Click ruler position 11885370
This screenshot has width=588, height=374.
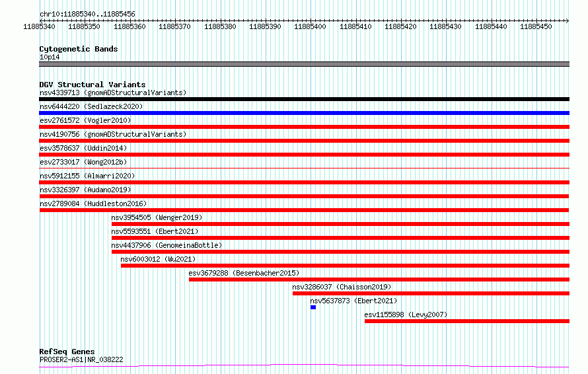[175, 26]
